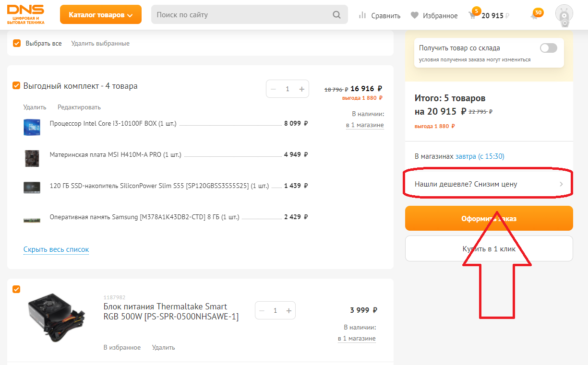Click the search magnifier icon

tap(336, 15)
